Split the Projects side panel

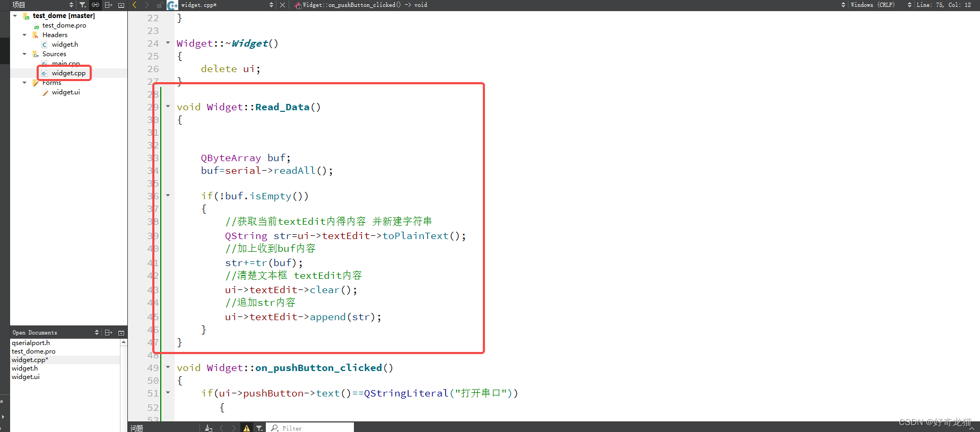point(108,5)
